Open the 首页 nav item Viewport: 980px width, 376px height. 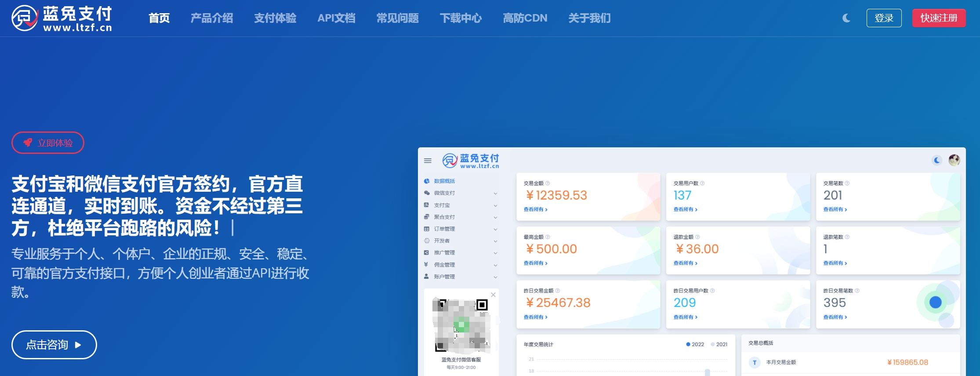(159, 18)
